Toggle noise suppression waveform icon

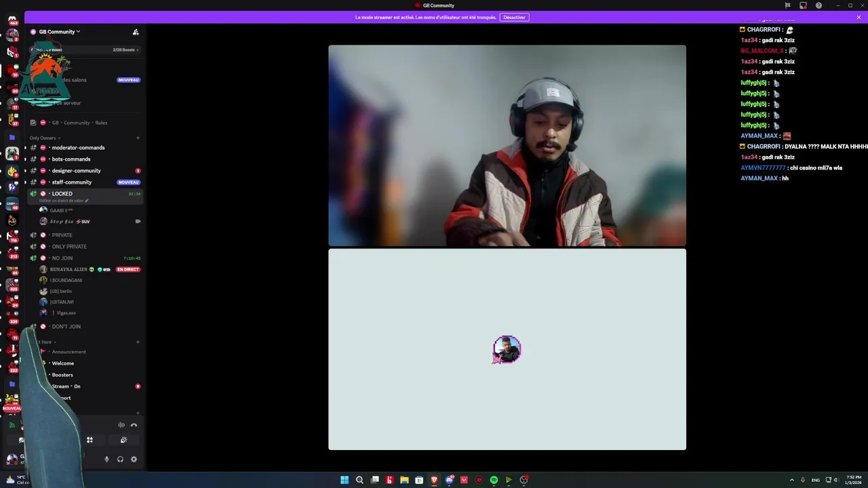click(121, 425)
